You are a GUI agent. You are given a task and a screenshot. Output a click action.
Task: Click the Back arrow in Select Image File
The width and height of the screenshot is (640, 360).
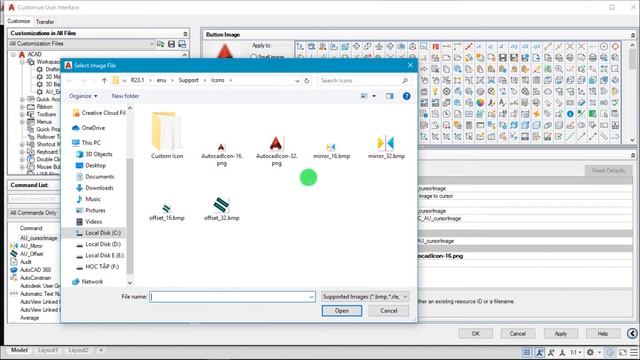[70, 80]
